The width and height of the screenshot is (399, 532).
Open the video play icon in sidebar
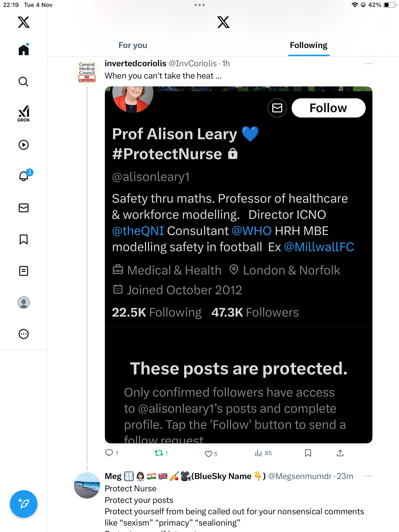tap(24, 145)
